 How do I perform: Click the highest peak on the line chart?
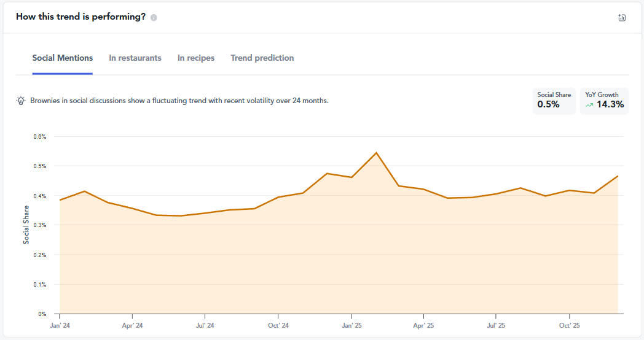[376, 153]
